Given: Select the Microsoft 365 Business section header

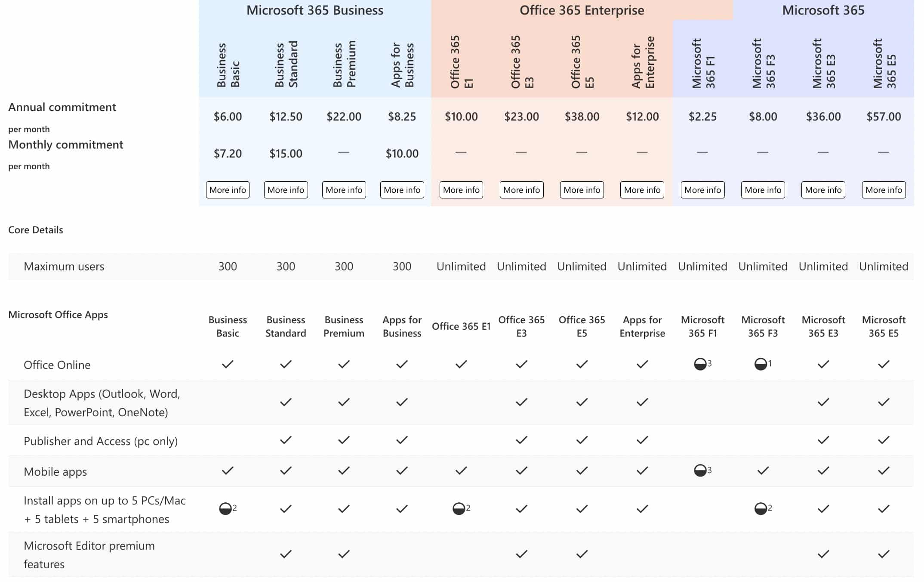Looking at the screenshot, I should click(314, 10).
